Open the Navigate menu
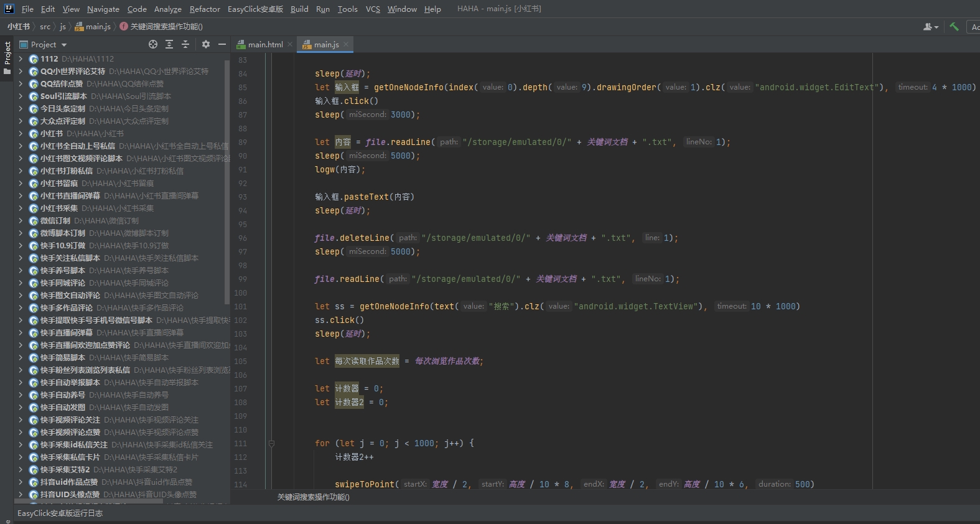The width and height of the screenshot is (980, 524). click(103, 9)
